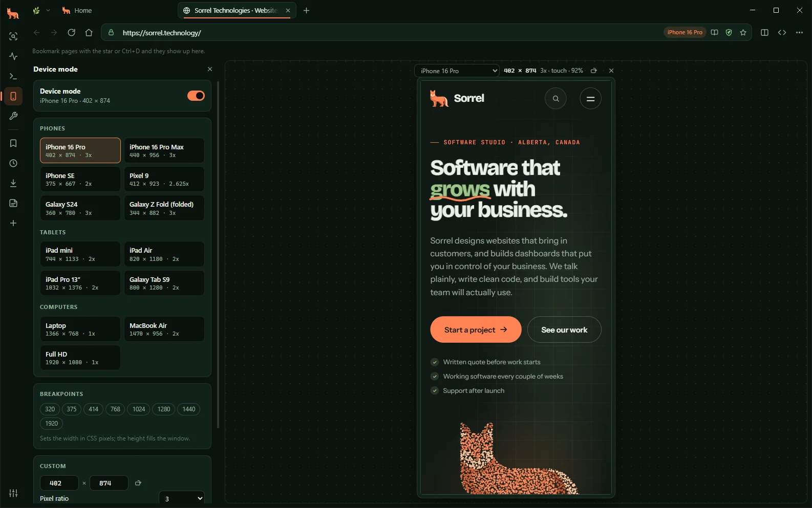Open the history clock icon in the sidebar
The image size is (812, 508).
point(13,163)
